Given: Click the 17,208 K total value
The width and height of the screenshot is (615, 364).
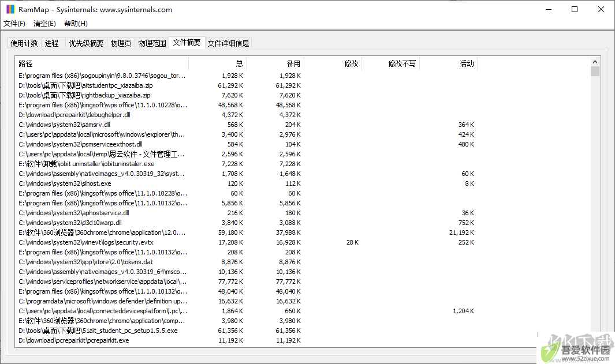Looking at the screenshot, I should [230, 242].
